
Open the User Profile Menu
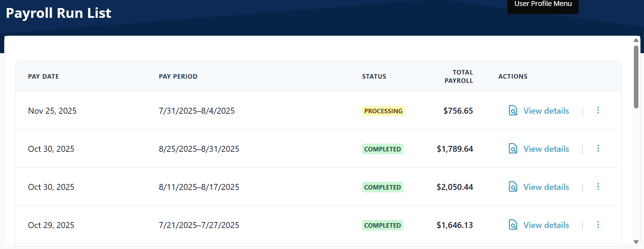pos(543,5)
